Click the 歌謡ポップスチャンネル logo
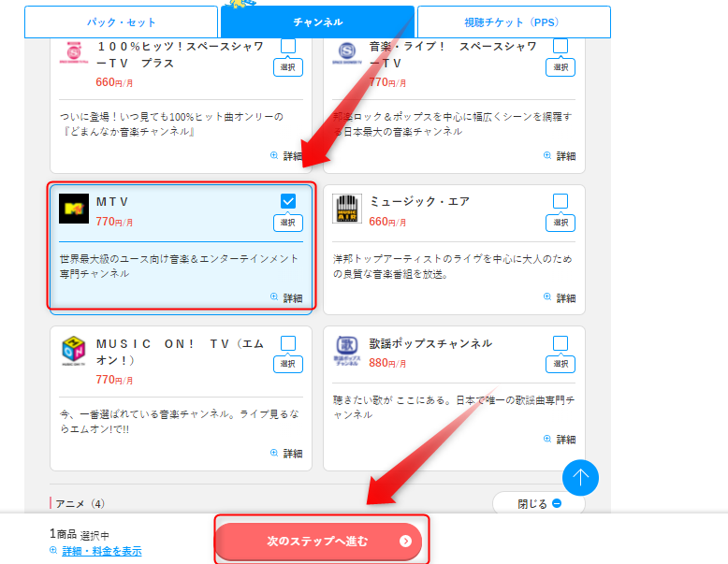728x564 pixels. click(x=347, y=351)
